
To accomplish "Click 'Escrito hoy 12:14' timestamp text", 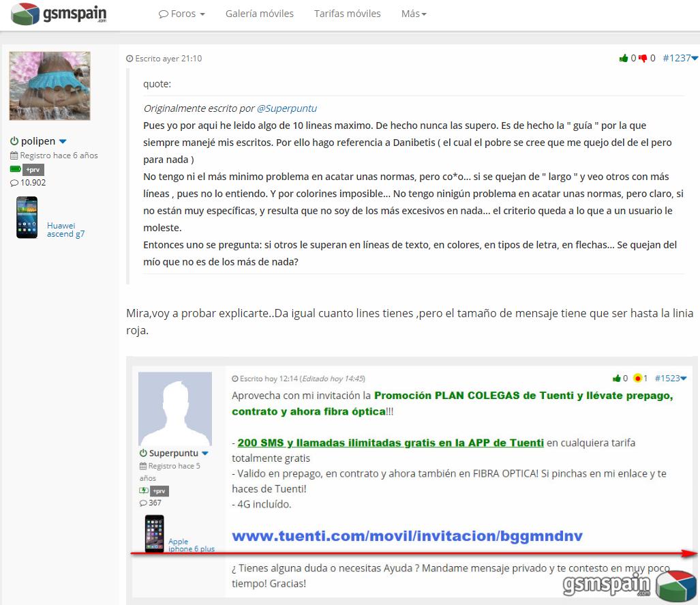I will point(269,379).
